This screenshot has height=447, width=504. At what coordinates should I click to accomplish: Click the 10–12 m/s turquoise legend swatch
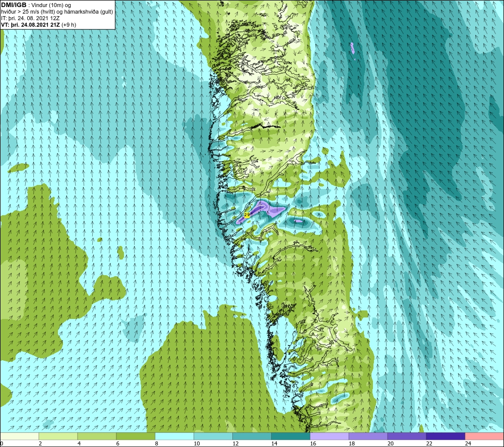[x=213, y=436]
